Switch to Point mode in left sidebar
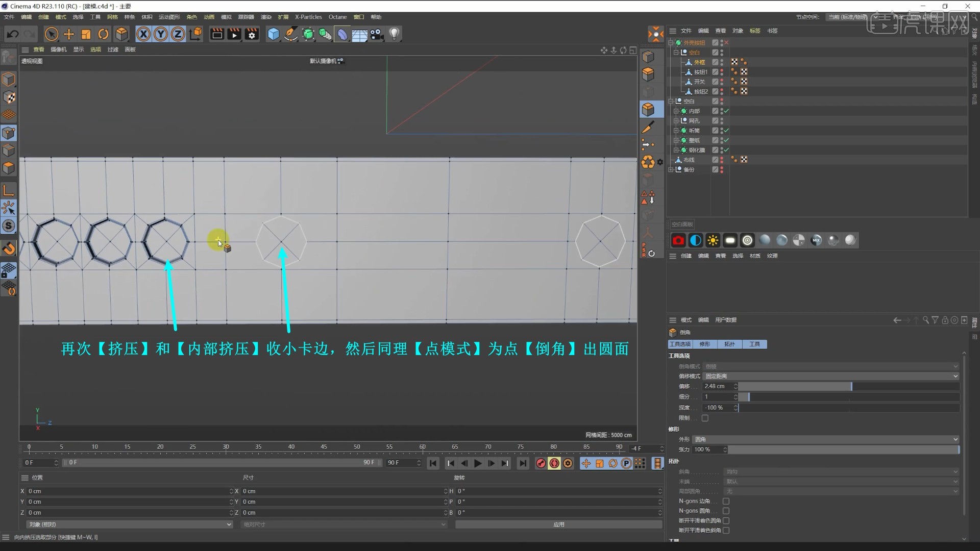The height and width of the screenshot is (551, 980). [9, 133]
